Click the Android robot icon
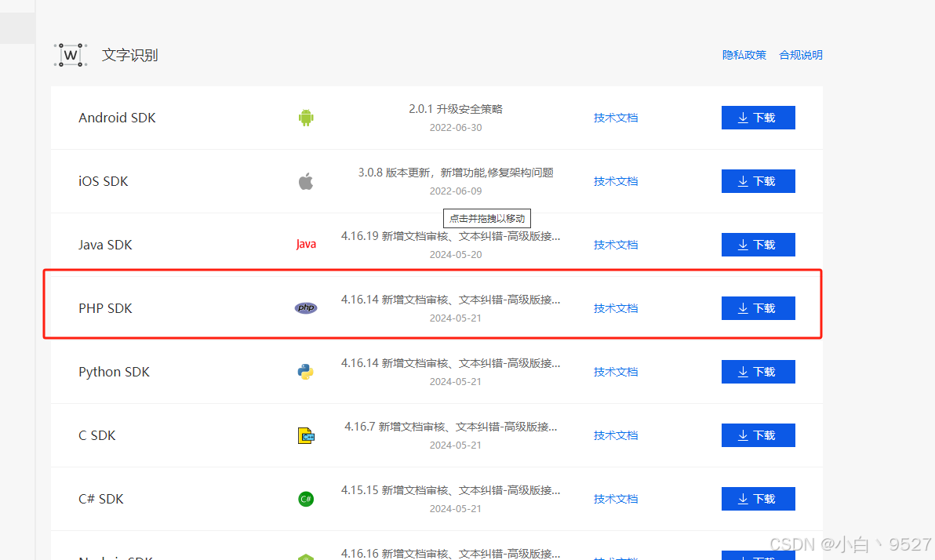Image resolution: width=935 pixels, height=560 pixels. pos(306,118)
